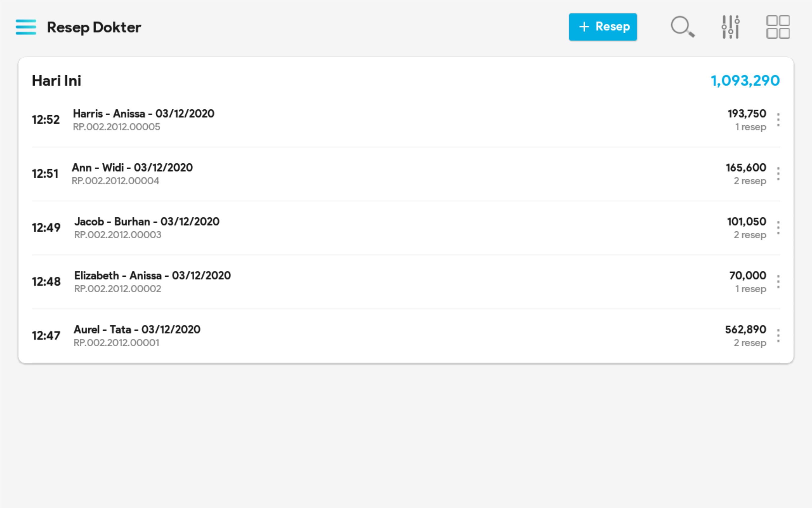Open the hamburger navigation menu
The width and height of the screenshot is (812, 508).
click(x=26, y=27)
